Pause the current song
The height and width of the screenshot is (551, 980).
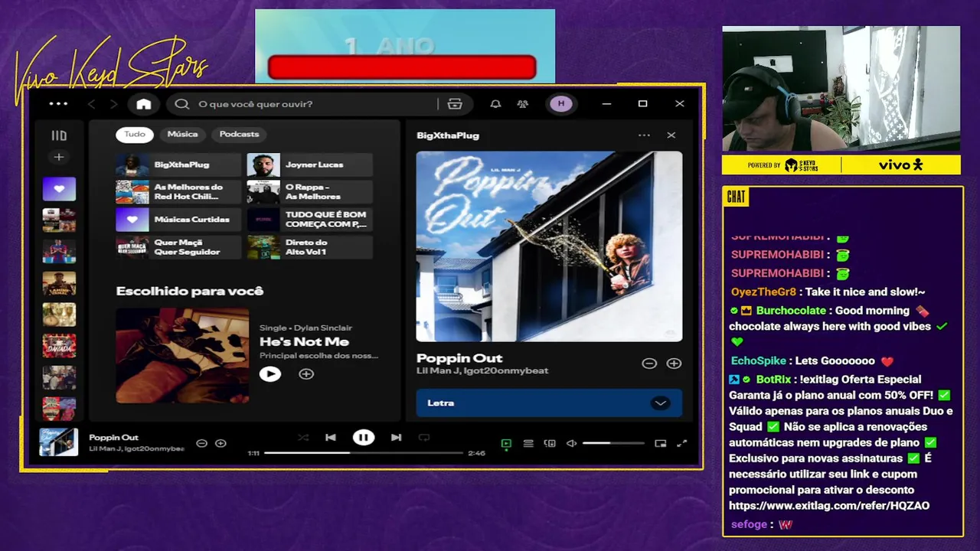pos(363,438)
